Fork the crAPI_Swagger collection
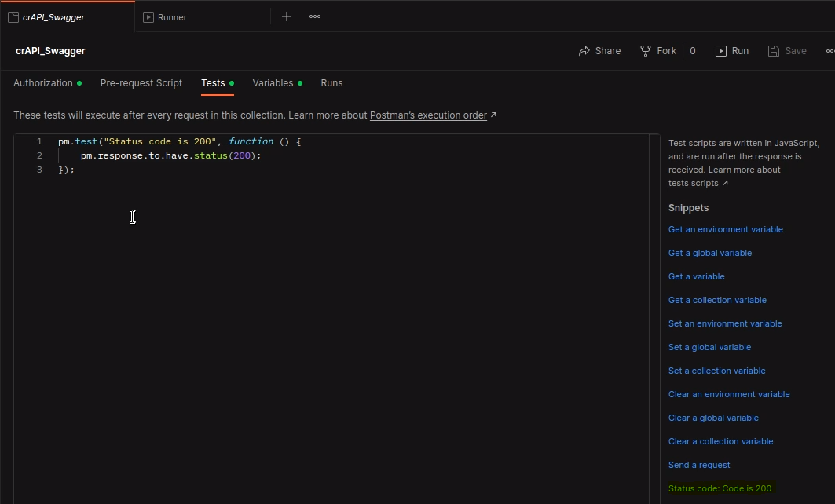Screen dimensions: 835x504 coord(658,51)
